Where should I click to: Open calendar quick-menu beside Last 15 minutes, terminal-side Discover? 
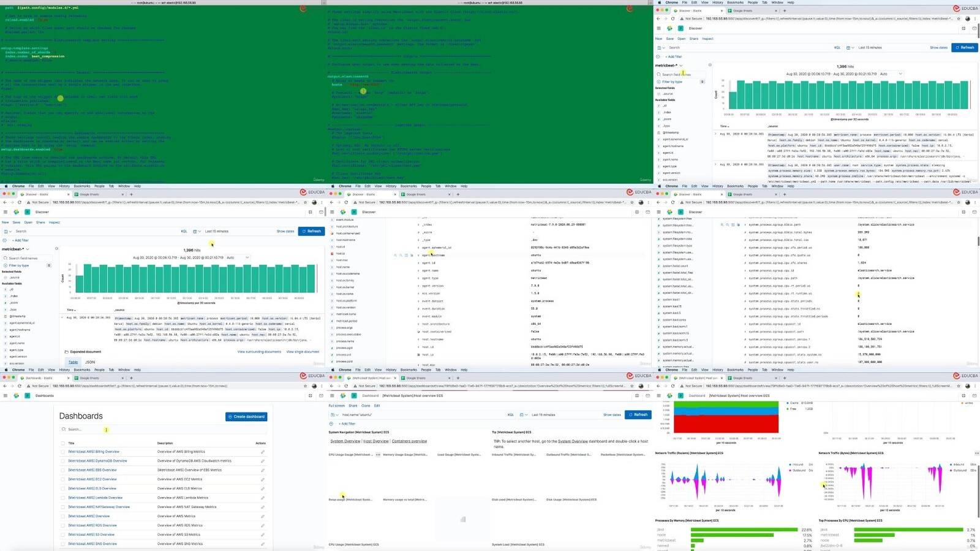click(x=850, y=48)
